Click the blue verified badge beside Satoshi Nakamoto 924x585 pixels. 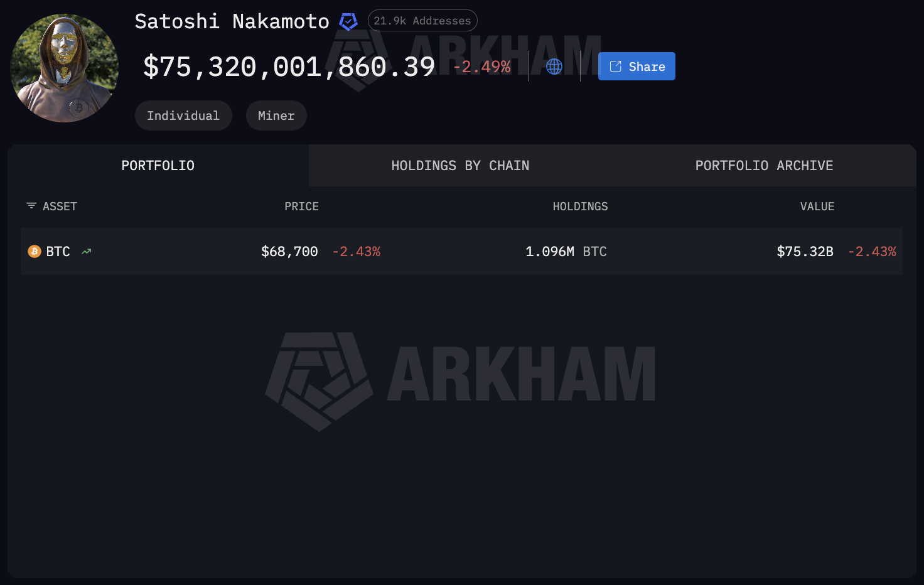click(x=348, y=21)
